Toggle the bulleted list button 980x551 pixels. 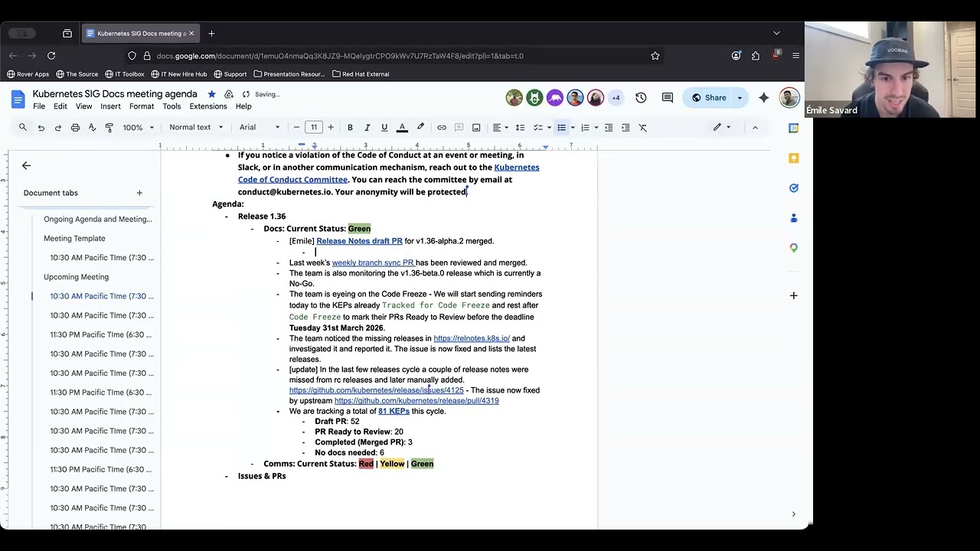561,127
